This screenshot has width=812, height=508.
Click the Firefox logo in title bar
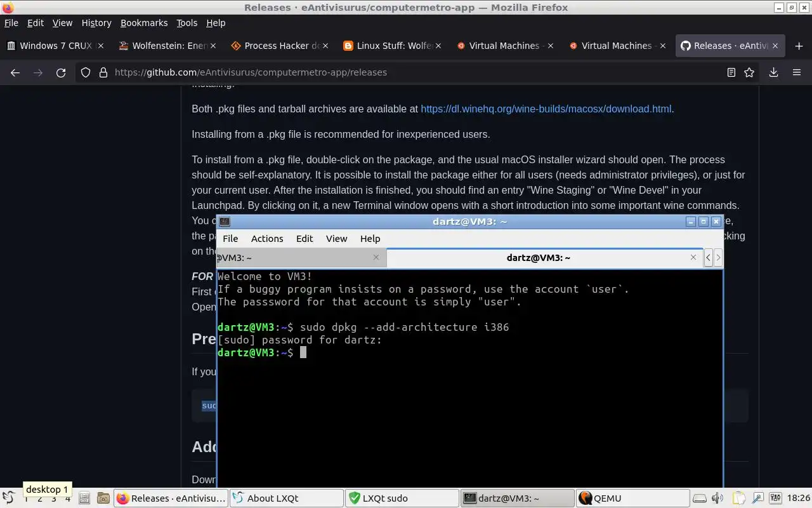7,8
